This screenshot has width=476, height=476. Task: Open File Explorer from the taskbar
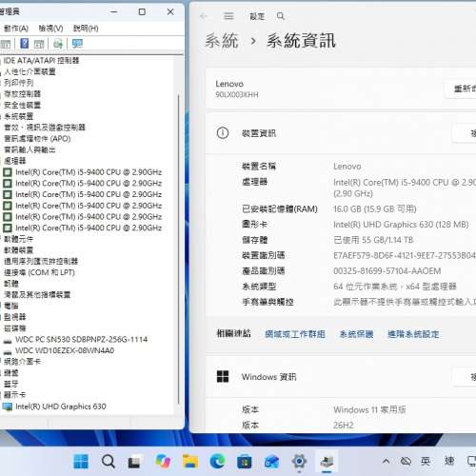(190, 462)
